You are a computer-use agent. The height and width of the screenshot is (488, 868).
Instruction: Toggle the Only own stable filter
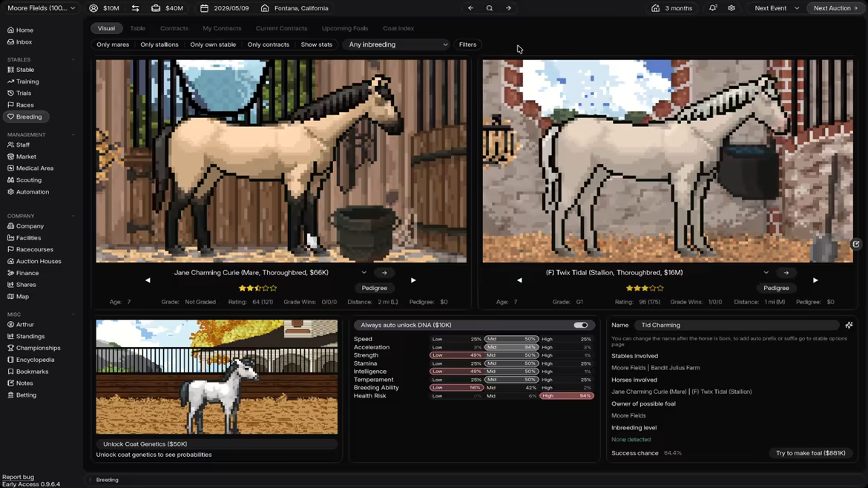213,44
